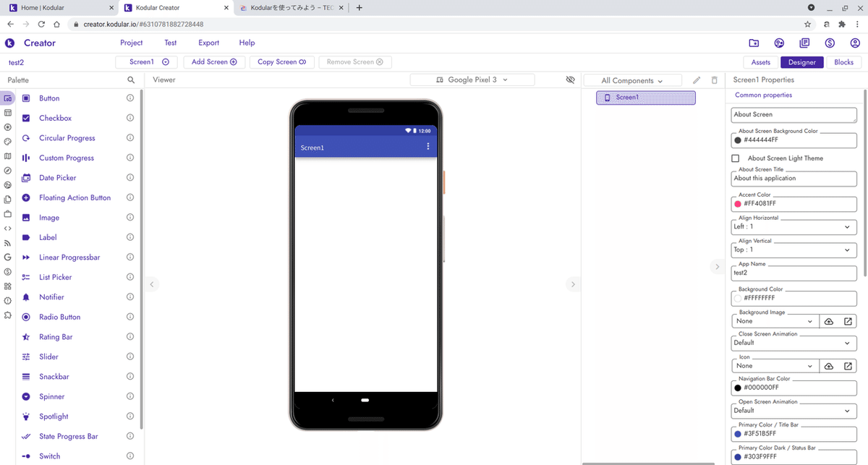Open a new browser tab

359,8
